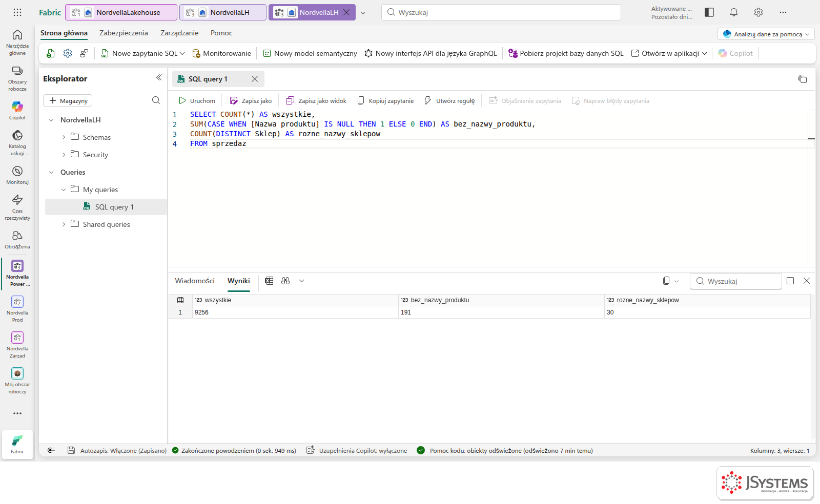Click Kopiuj zapytanie button
This screenshot has height=504, width=820.
385,101
